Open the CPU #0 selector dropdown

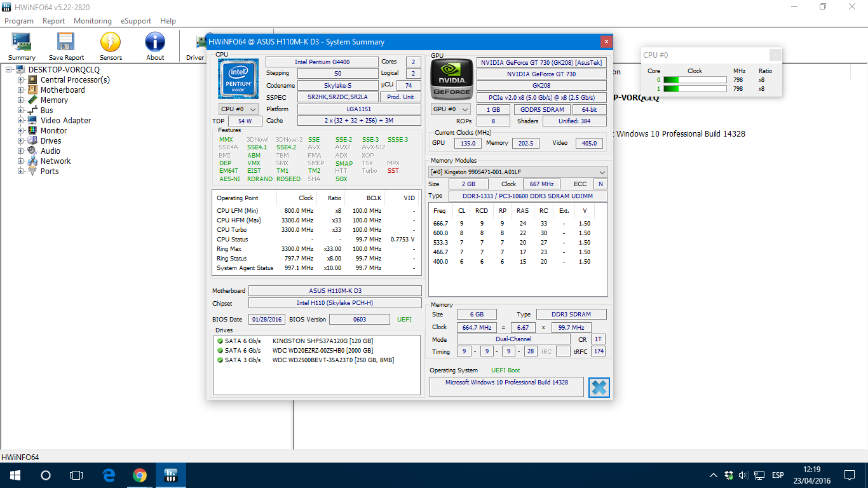(238, 109)
